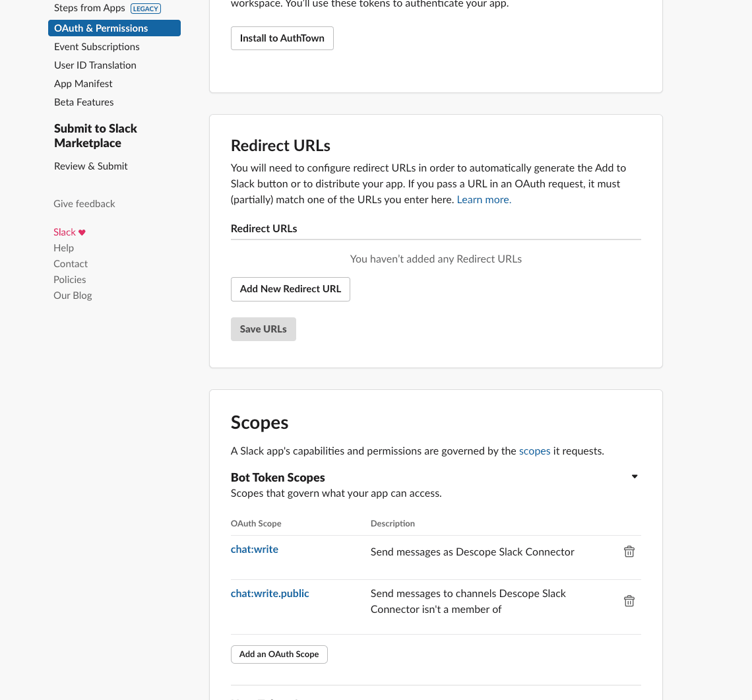Open the Learn more link about redirect URLs
The image size is (752, 700).
(x=482, y=199)
